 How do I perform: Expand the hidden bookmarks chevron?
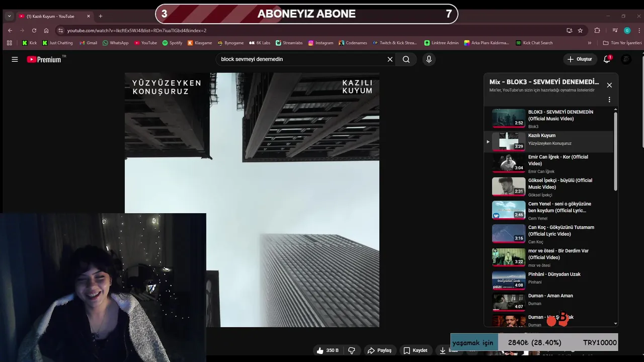590,43
